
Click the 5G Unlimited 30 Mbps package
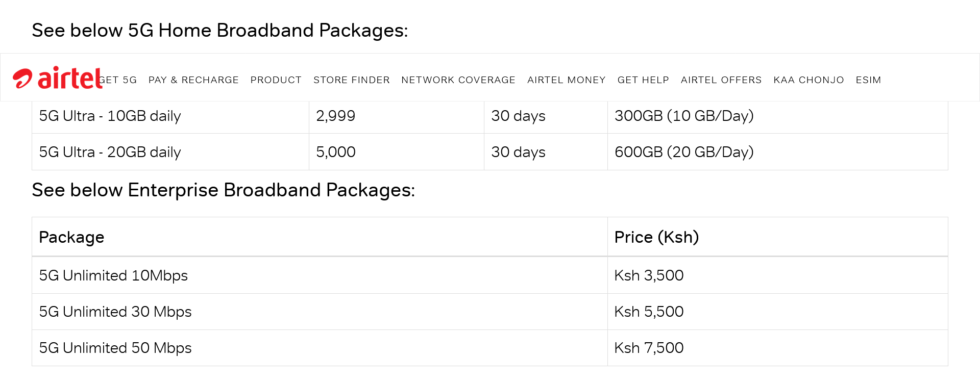click(x=115, y=312)
